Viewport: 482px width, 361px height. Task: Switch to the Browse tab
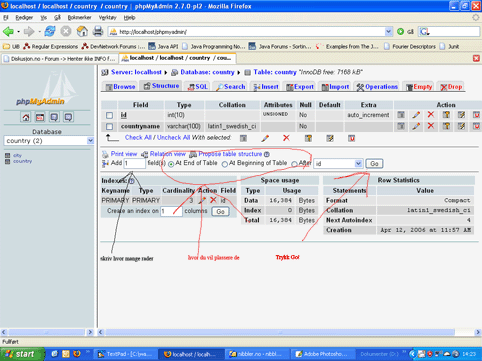(120, 87)
